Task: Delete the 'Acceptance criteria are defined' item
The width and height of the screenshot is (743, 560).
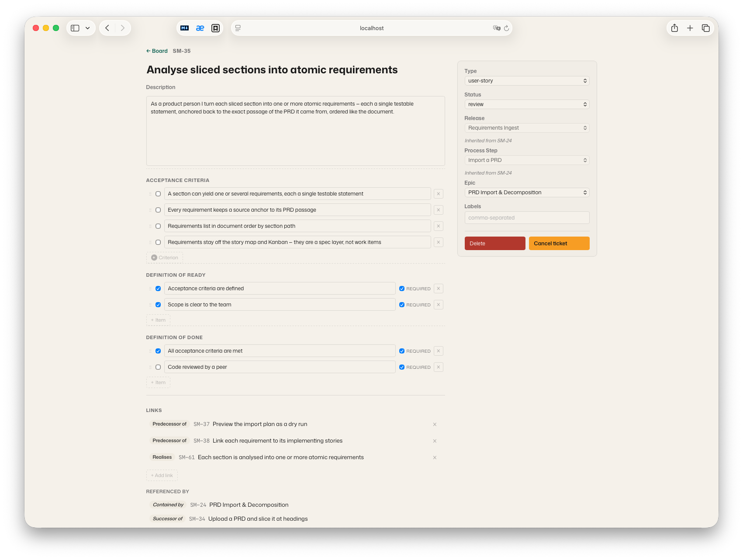Action: (439, 289)
